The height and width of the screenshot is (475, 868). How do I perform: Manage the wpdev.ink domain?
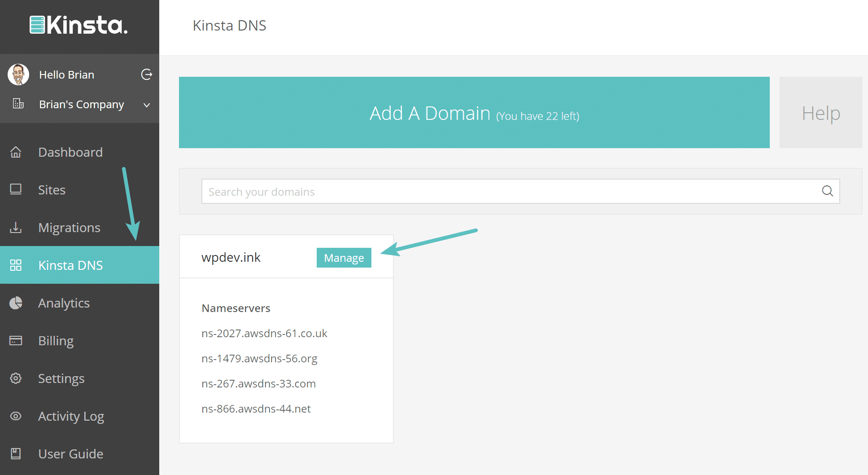(344, 258)
